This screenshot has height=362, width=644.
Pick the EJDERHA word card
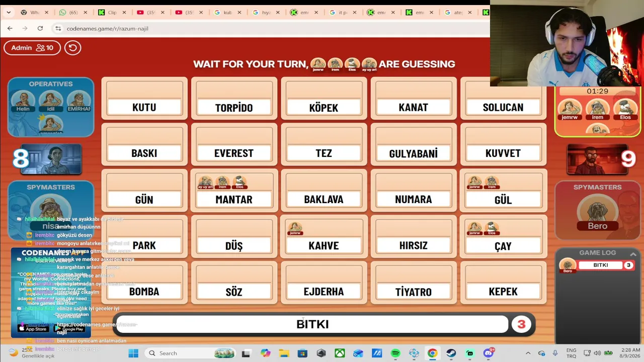(x=324, y=283)
